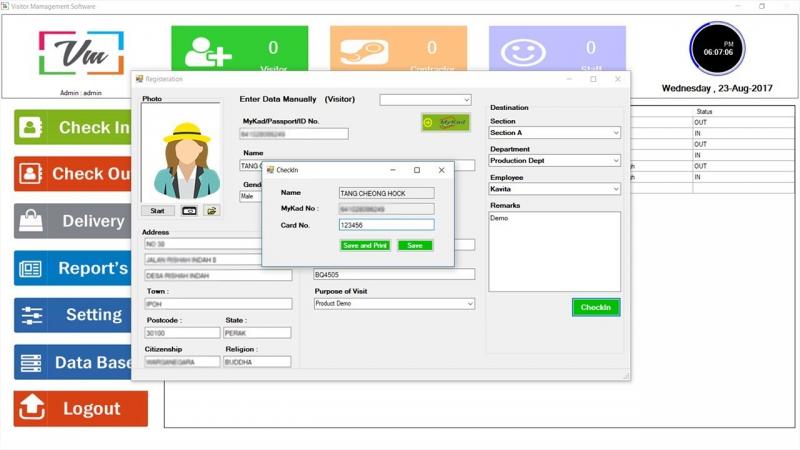The width and height of the screenshot is (800, 450).
Task: Maximize the CheckIn dialog
Action: [x=417, y=170]
